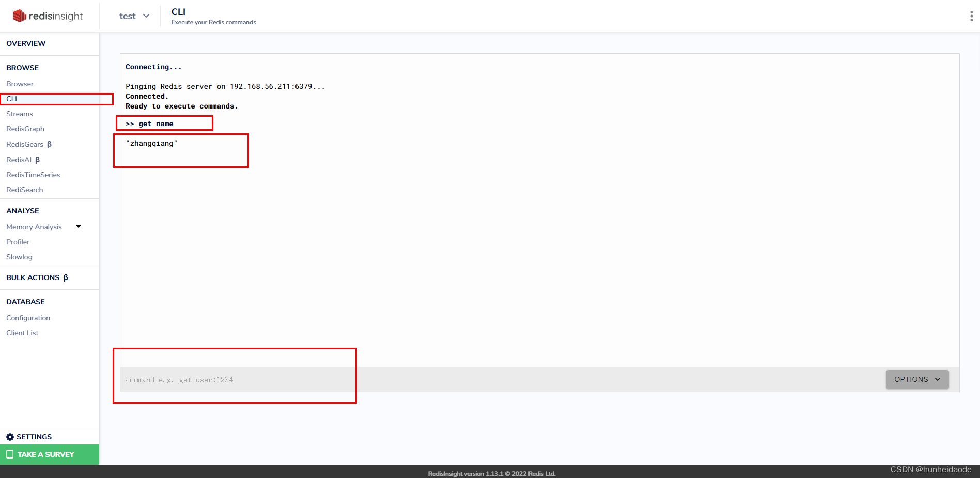Open the RediSearch module
Screen dimensions: 980x478
coord(24,190)
